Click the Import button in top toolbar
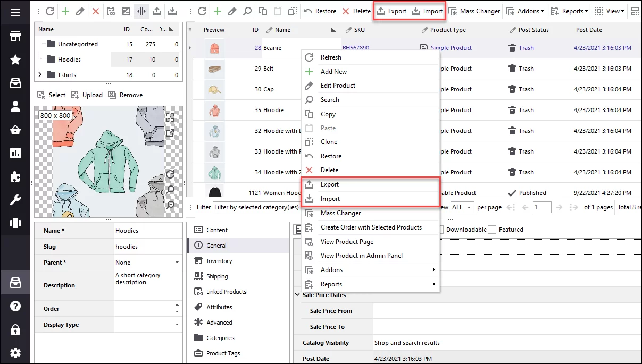 pos(427,11)
